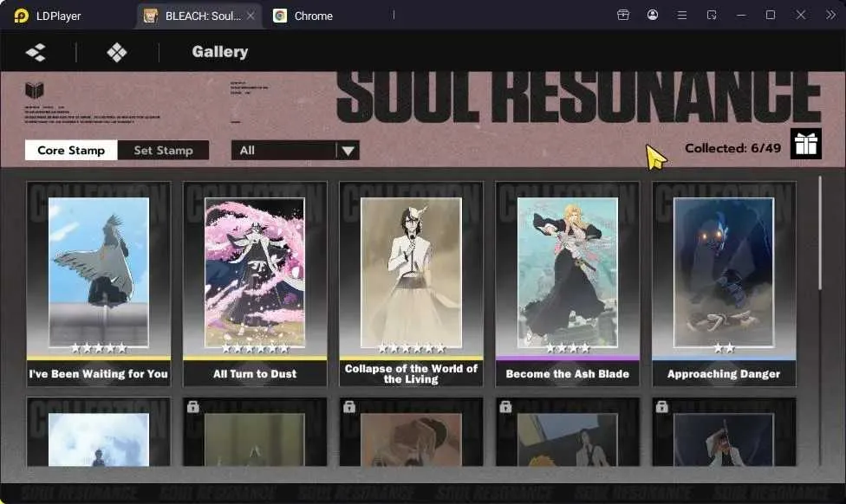This screenshot has width=846, height=504.
Task: Close the LDPlayer window
Action: coord(801,15)
